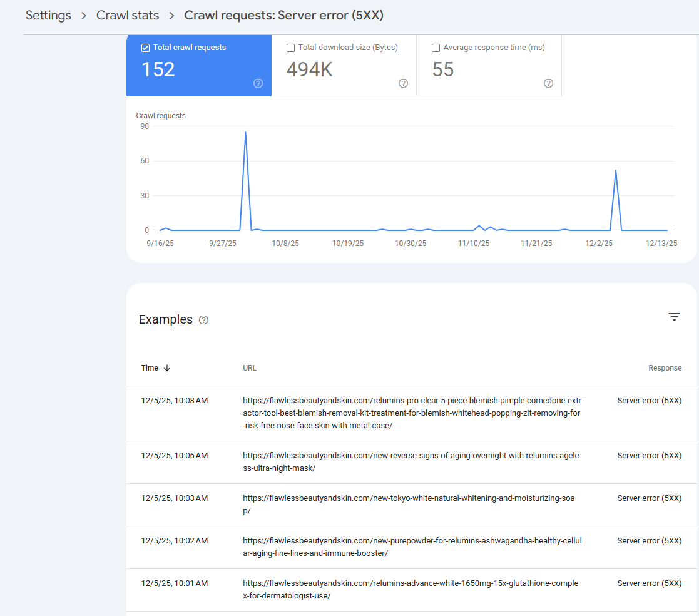The image size is (699, 616).
Task: Open help for Total crawl requests
Action: pos(258,83)
